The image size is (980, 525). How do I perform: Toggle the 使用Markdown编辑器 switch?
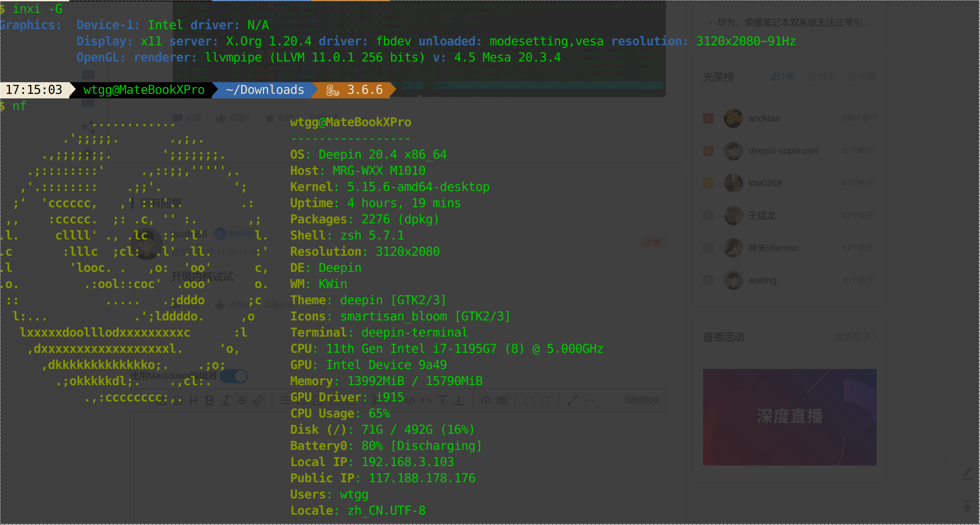(x=234, y=376)
